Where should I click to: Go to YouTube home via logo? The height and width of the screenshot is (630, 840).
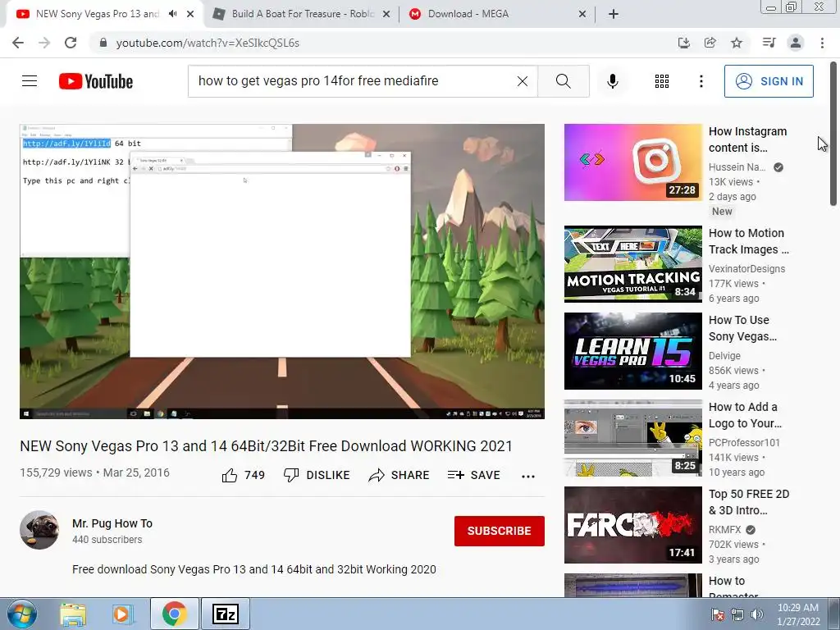(96, 81)
